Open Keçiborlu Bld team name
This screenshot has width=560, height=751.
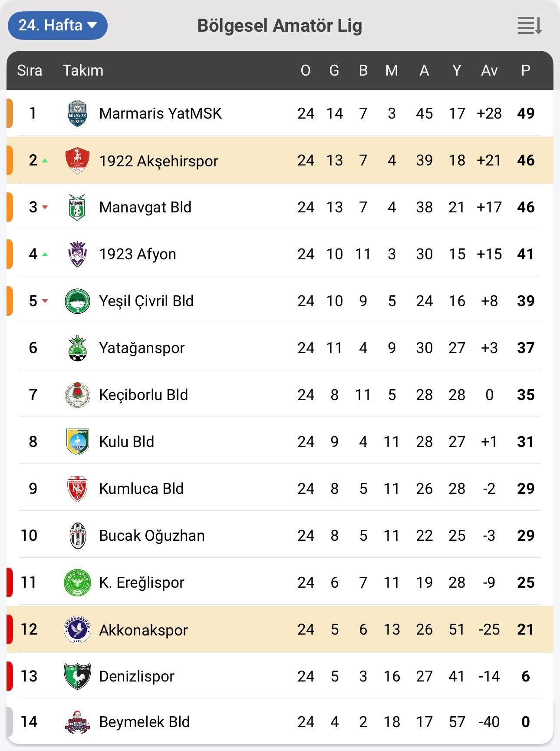143,395
